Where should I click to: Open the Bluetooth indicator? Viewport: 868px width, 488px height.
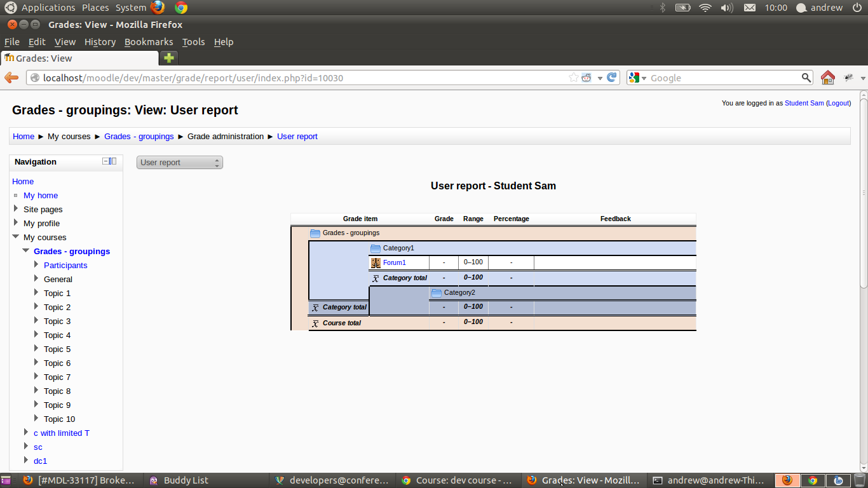[x=662, y=8]
